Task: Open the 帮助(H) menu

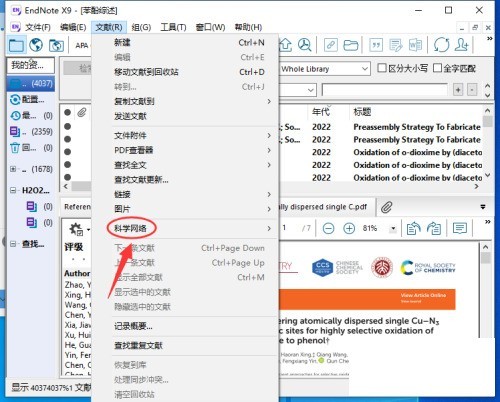Action: click(x=248, y=27)
